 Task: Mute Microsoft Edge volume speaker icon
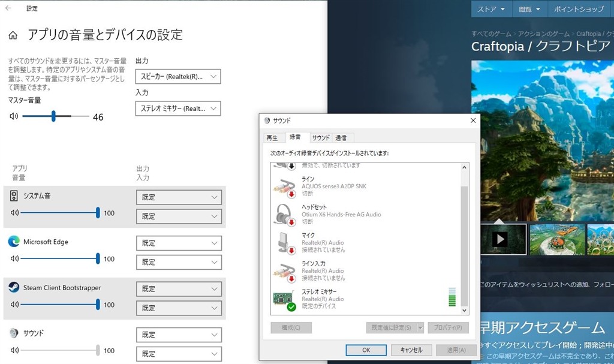14,258
